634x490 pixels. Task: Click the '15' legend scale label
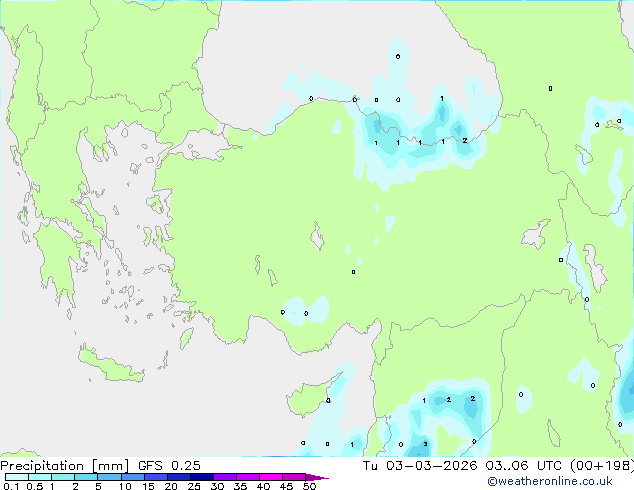(x=148, y=486)
